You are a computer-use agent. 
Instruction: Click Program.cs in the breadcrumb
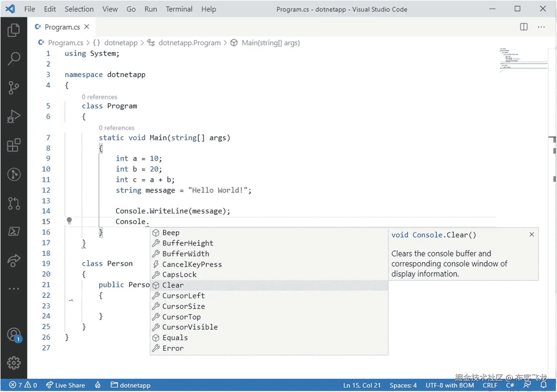[66, 43]
